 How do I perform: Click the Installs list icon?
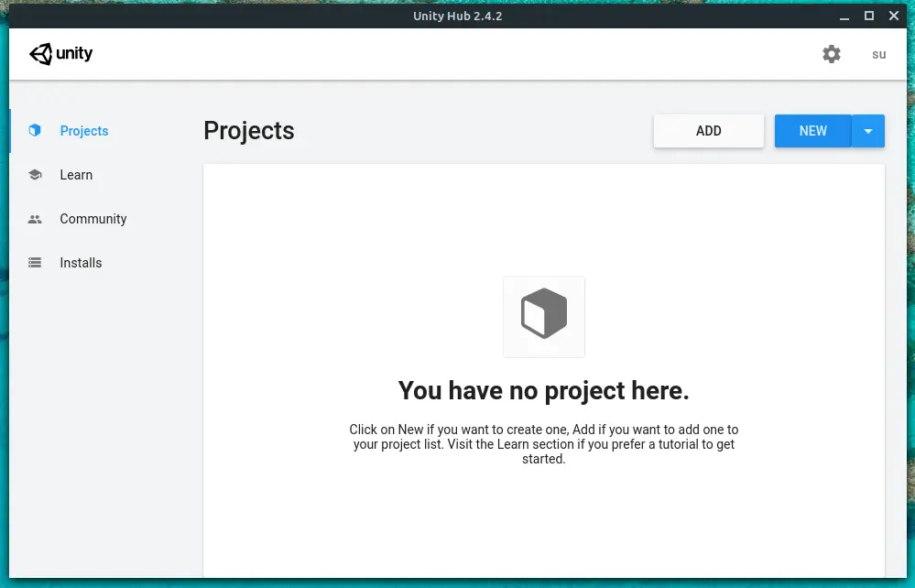pyautogui.click(x=35, y=263)
